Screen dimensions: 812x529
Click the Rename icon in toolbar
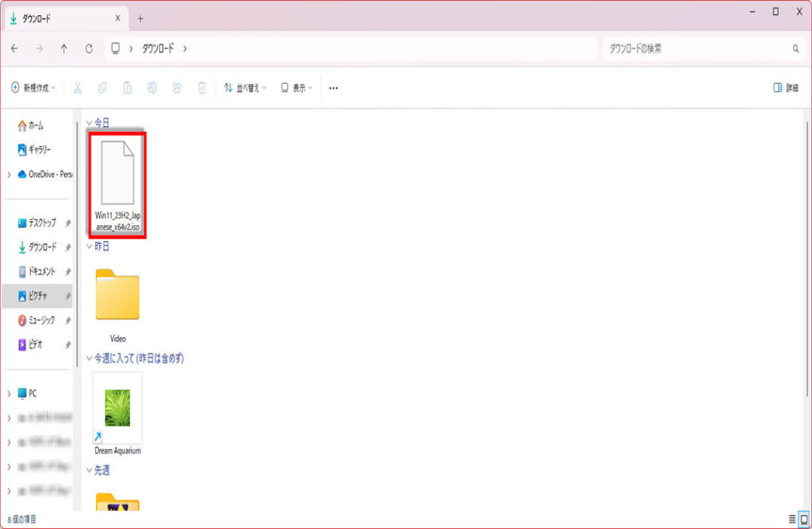point(151,88)
